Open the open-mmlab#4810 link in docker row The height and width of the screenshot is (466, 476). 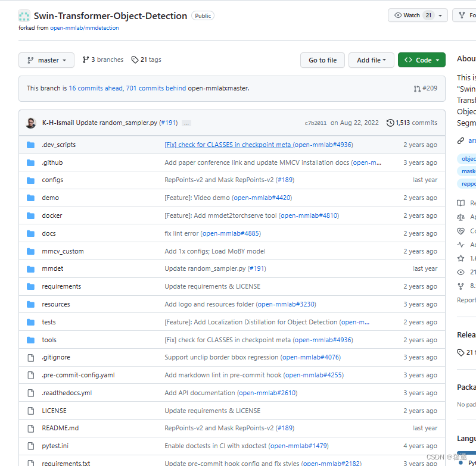point(309,215)
